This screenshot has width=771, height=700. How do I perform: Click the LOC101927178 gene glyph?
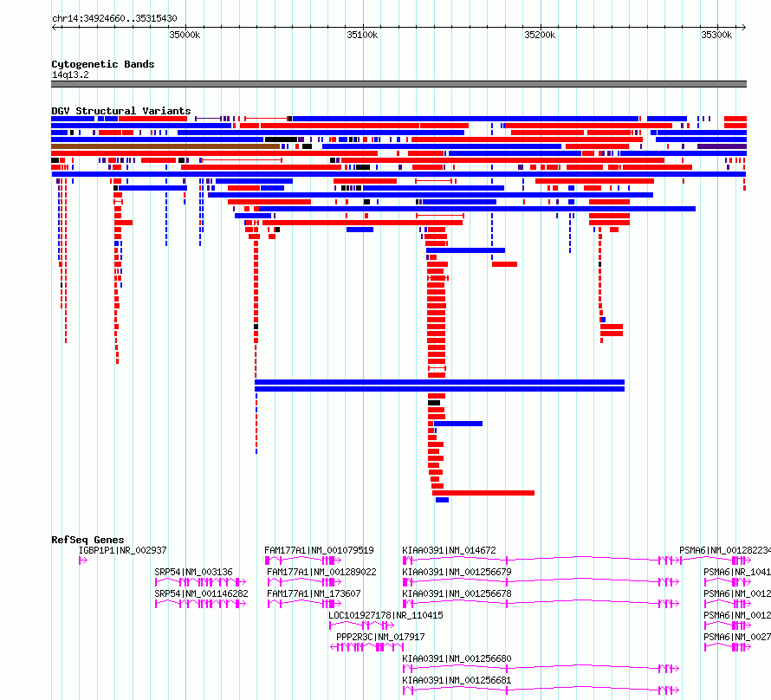tap(361, 625)
